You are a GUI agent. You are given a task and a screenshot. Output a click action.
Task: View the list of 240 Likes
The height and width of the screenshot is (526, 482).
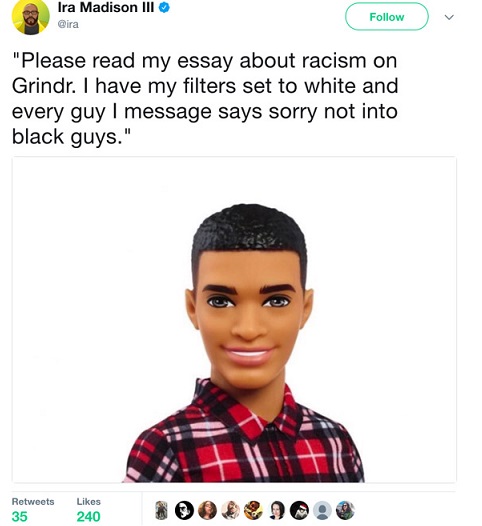89,510
